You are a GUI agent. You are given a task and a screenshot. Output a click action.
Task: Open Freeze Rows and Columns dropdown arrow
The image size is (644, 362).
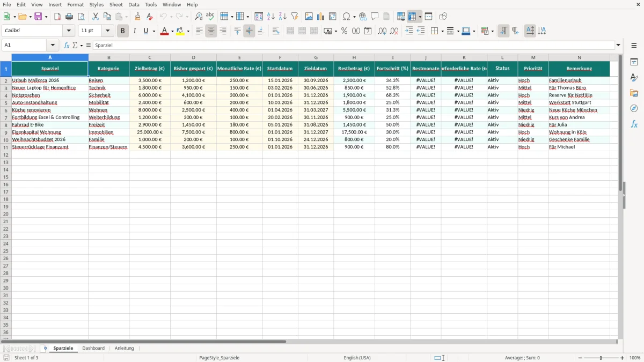click(x=420, y=17)
